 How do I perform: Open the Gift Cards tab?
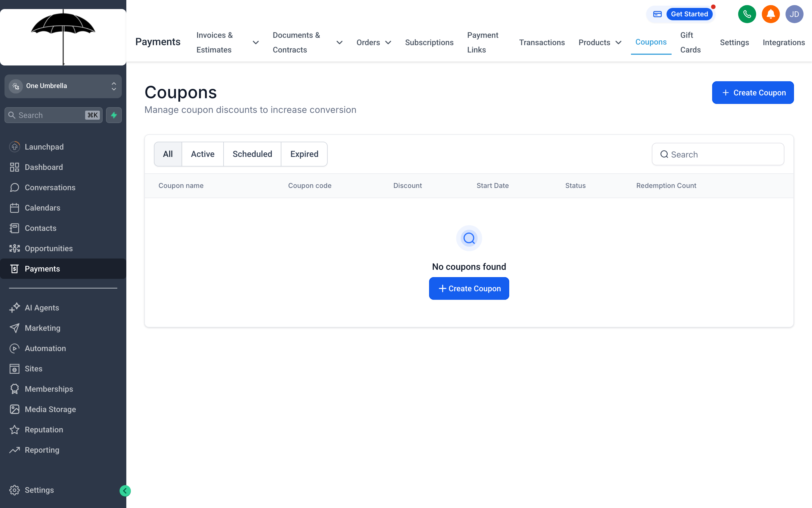tap(690, 42)
